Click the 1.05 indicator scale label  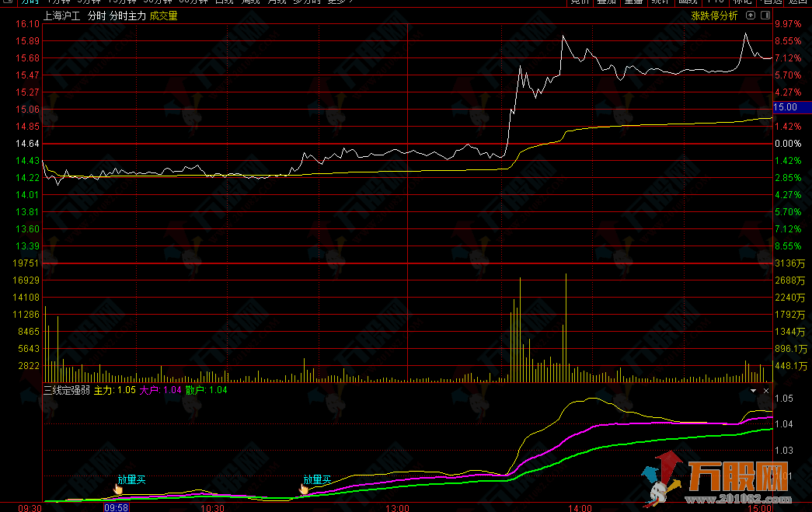[x=784, y=398]
